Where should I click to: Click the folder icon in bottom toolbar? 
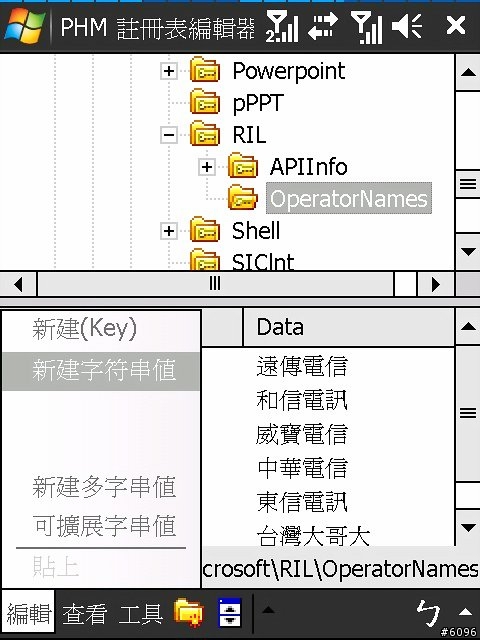pyautogui.click(x=188, y=612)
